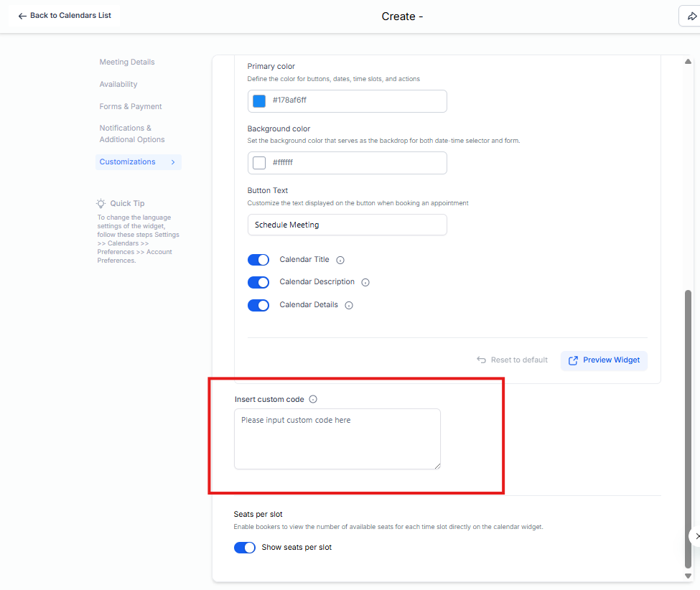The height and width of the screenshot is (590, 700).
Task: Click the back arrow icon
Action: point(22,16)
